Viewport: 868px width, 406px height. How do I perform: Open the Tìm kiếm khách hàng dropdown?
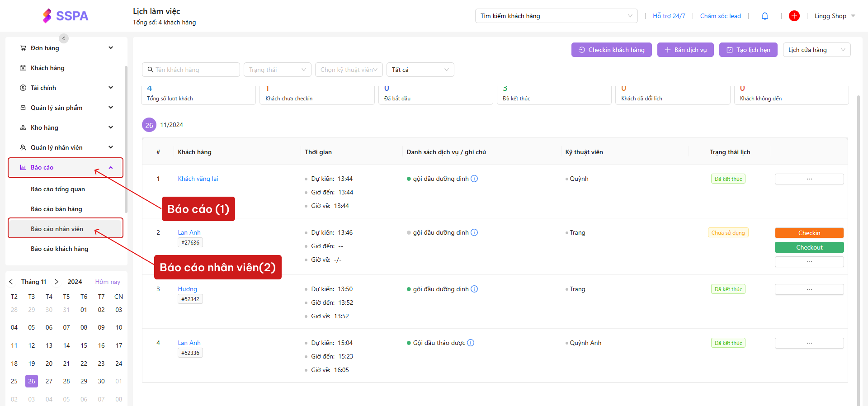(556, 16)
